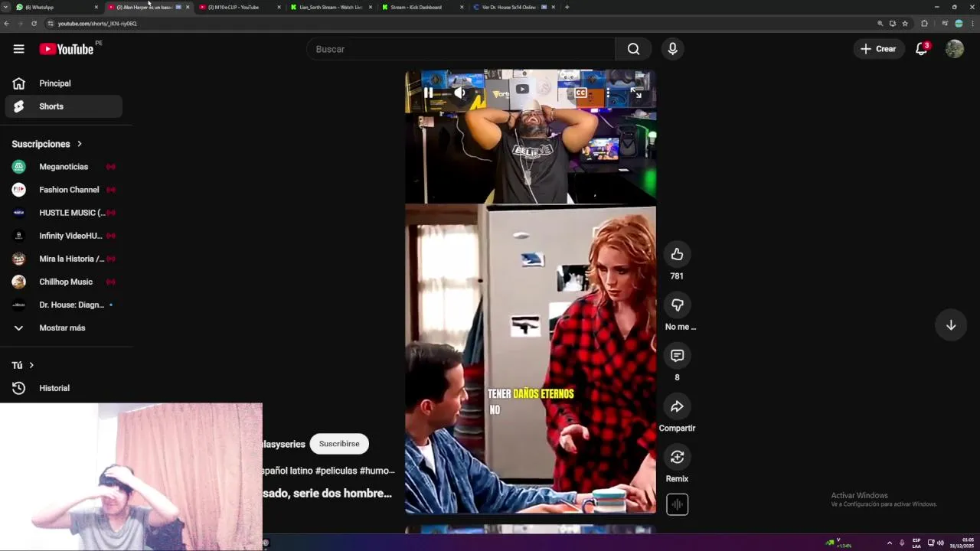Open the taskbar volume icon
980x551 pixels.
pos(940,543)
